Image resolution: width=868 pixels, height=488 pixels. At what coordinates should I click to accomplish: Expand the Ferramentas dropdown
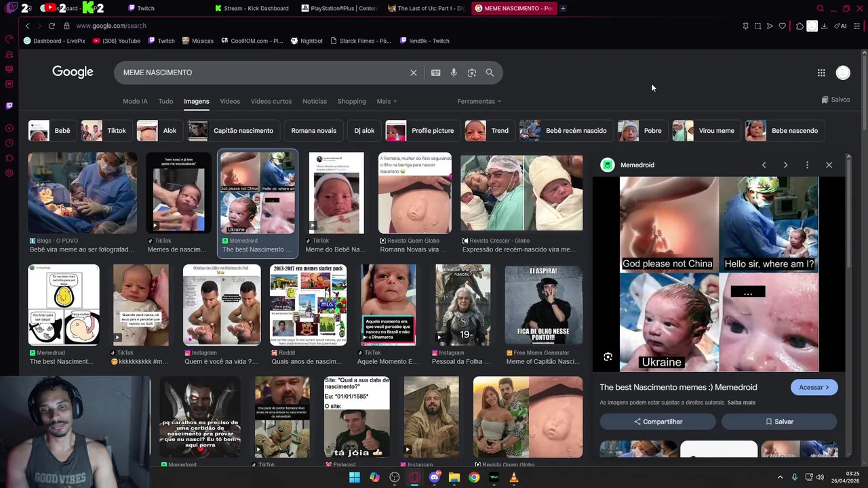(x=479, y=101)
